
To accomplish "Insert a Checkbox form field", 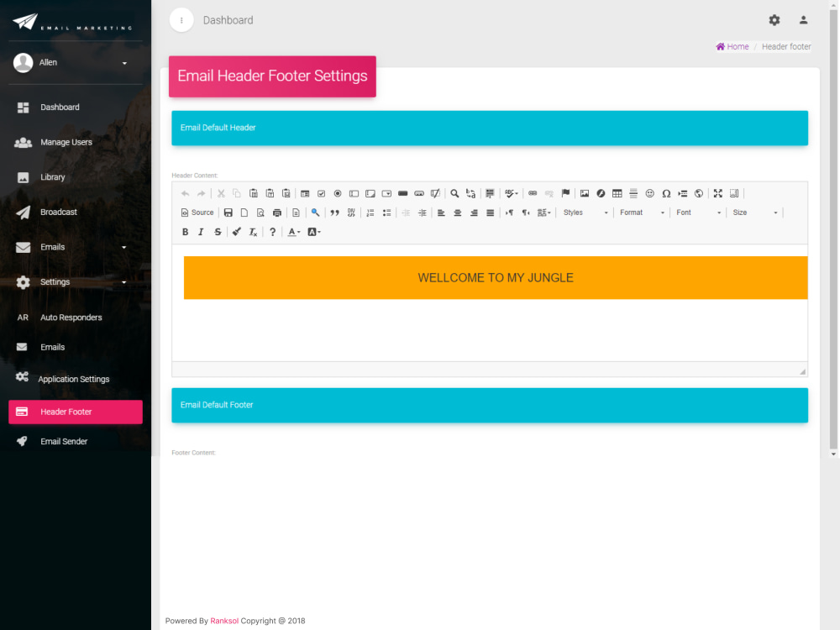I will pos(322,193).
